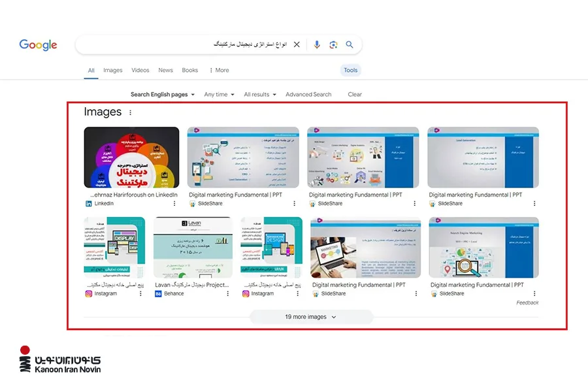Switch to the All tab

(91, 70)
